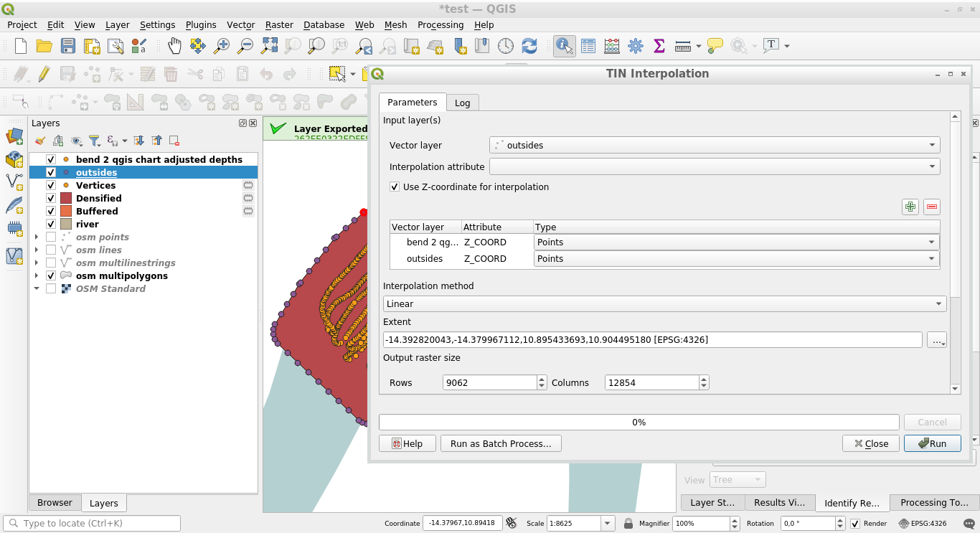980x533 pixels.
Task: Hide the Vertices layer
Action: (x=51, y=185)
